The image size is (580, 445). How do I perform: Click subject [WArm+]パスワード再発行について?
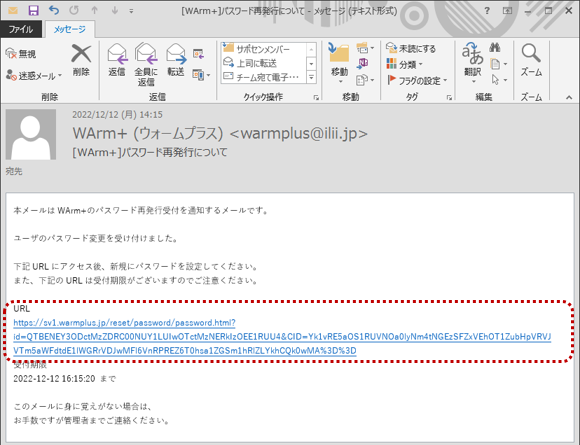coord(150,152)
